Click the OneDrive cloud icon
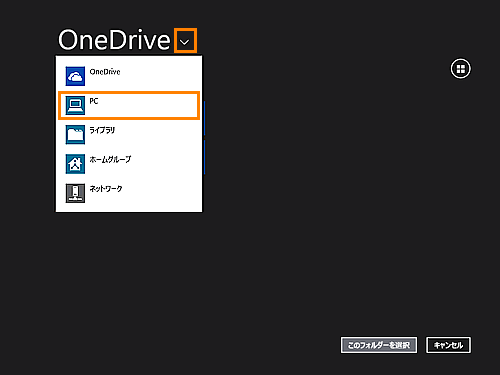The image size is (500, 375). click(x=75, y=76)
